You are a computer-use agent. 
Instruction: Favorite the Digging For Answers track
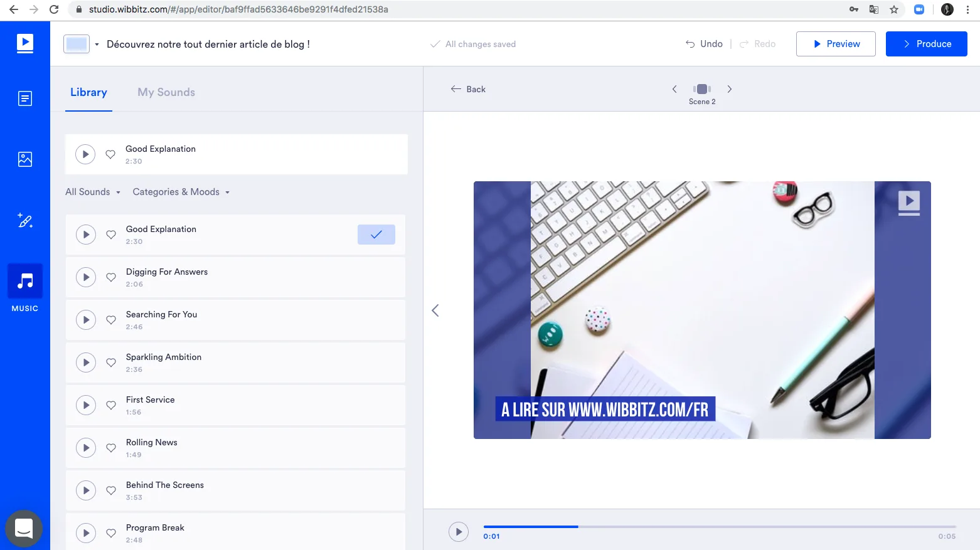[x=111, y=277]
